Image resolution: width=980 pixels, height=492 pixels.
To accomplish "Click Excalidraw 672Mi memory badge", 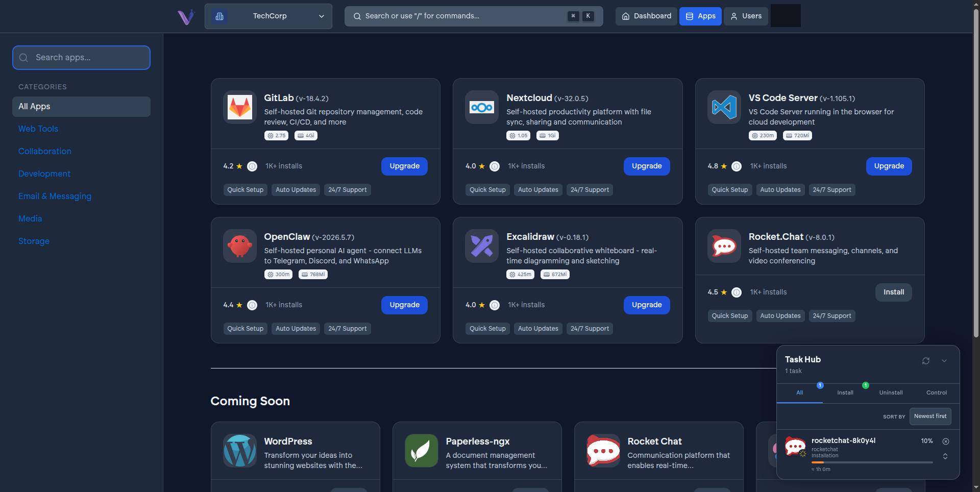I will tap(555, 275).
